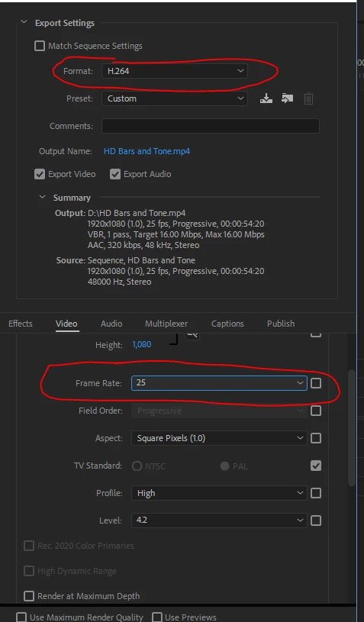Screen dimensions: 364x622
Task: Open the Captions tab
Action: pyautogui.click(x=227, y=324)
